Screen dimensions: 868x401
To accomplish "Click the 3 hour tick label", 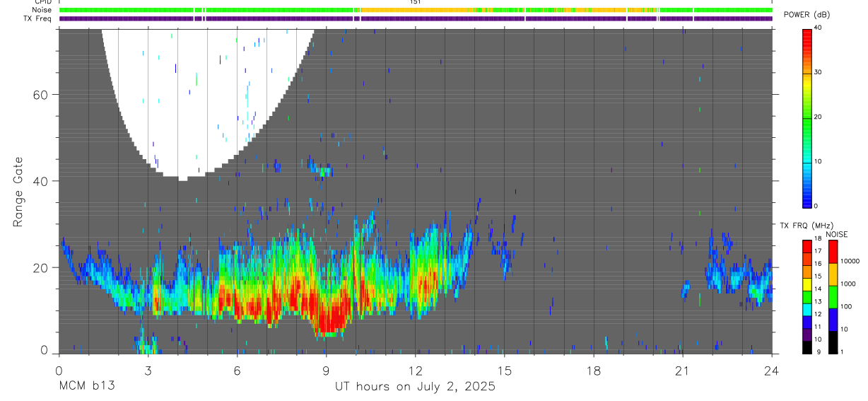I will [148, 371].
